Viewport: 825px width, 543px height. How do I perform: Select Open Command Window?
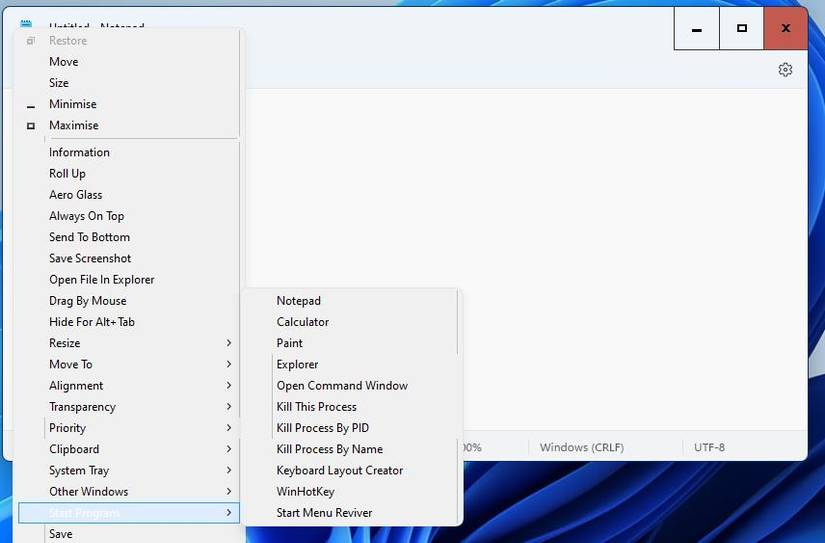pyautogui.click(x=351, y=385)
